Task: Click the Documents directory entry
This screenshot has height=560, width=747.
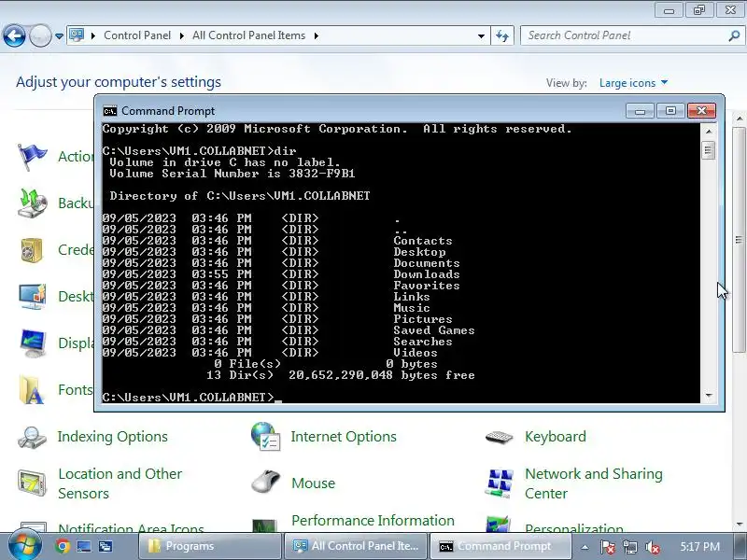Action: coord(427,263)
